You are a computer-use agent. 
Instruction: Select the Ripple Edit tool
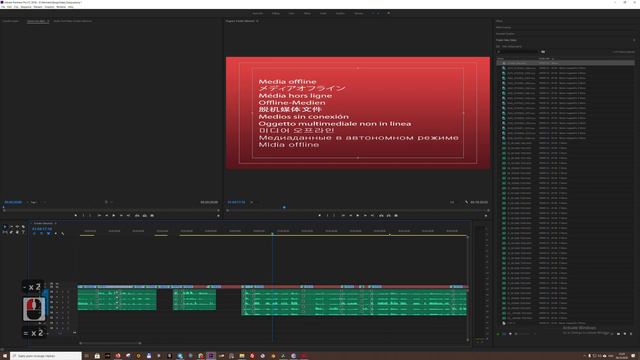pyautogui.click(x=17, y=227)
